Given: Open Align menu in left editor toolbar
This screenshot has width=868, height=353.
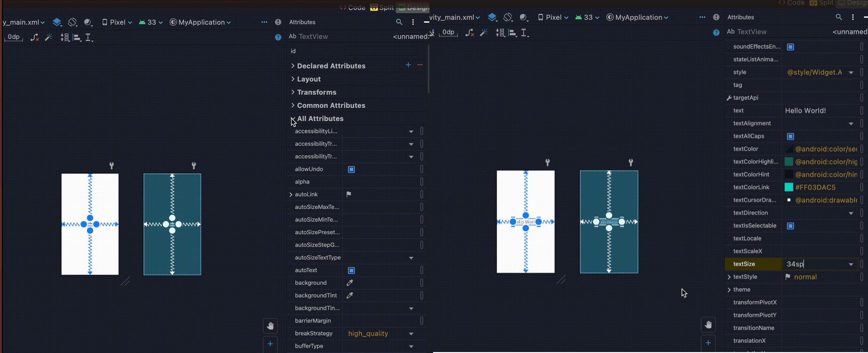Looking at the screenshot, I should click(77, 37).
